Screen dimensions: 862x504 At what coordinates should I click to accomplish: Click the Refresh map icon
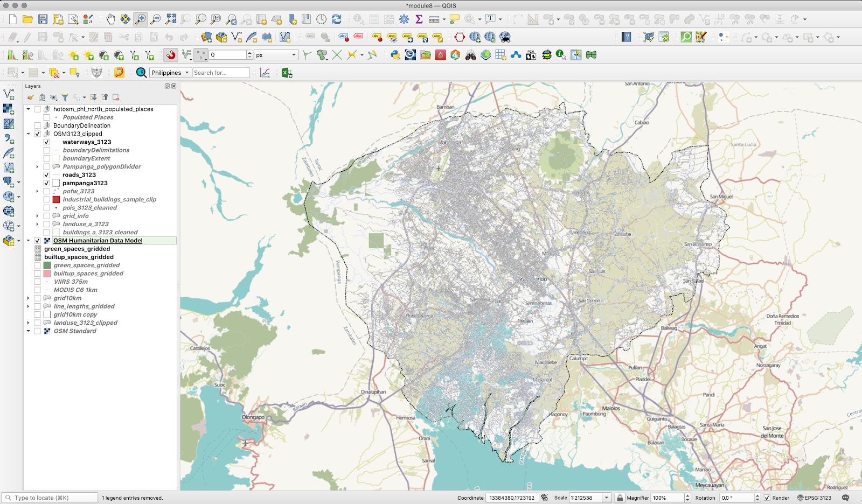(336, 19)
